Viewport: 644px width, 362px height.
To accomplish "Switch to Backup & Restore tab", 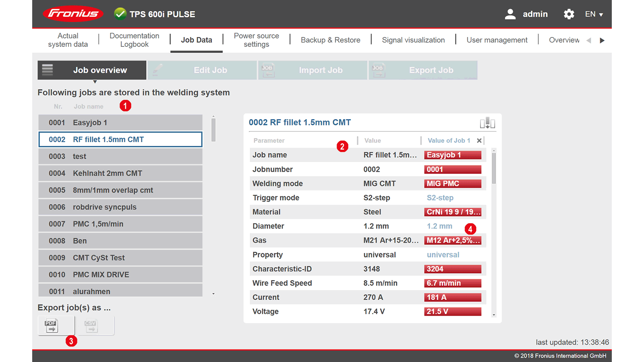I will (330, 40).
